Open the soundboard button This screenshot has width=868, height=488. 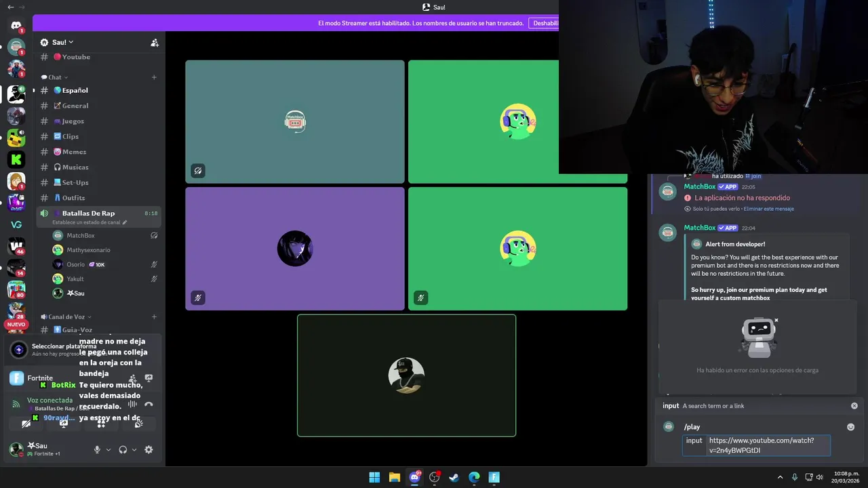pyautogui.click(x=138, y=424)
